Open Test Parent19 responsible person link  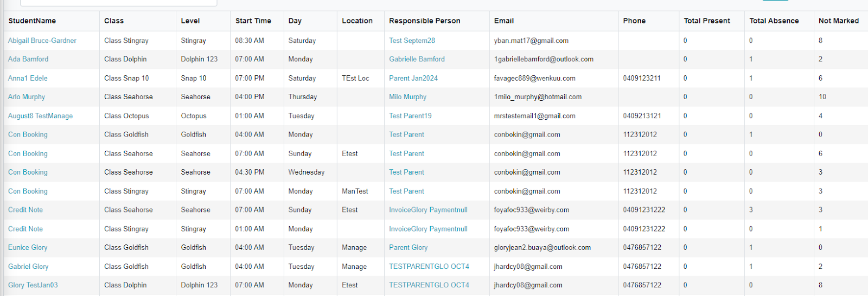410,116
